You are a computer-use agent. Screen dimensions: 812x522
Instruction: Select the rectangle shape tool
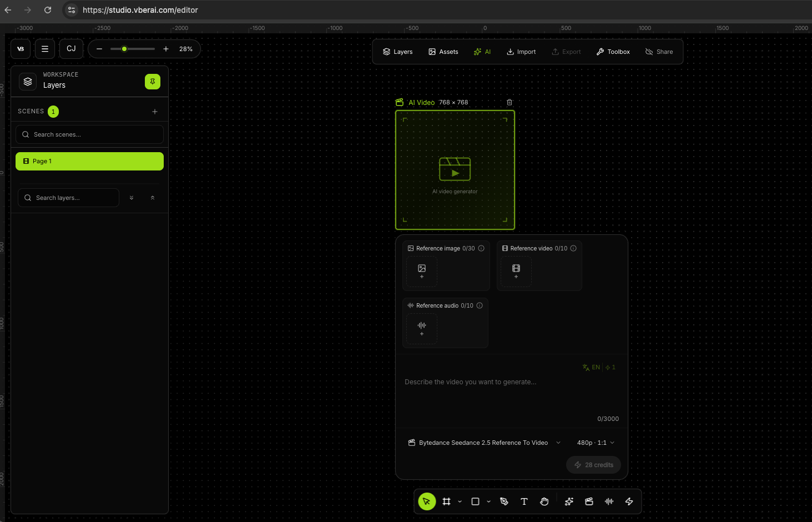pyautogui.click(x=475, y=501)
